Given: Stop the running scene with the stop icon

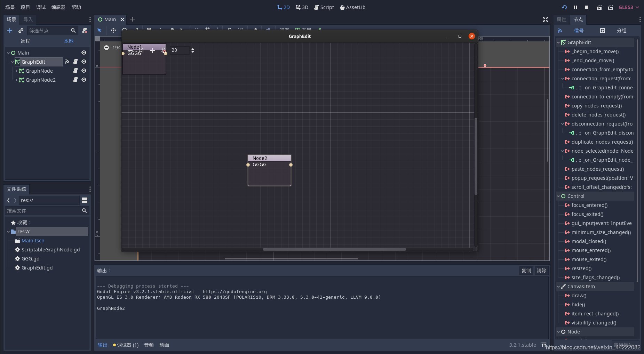Looking at the screenshot, I should point(586,7).
